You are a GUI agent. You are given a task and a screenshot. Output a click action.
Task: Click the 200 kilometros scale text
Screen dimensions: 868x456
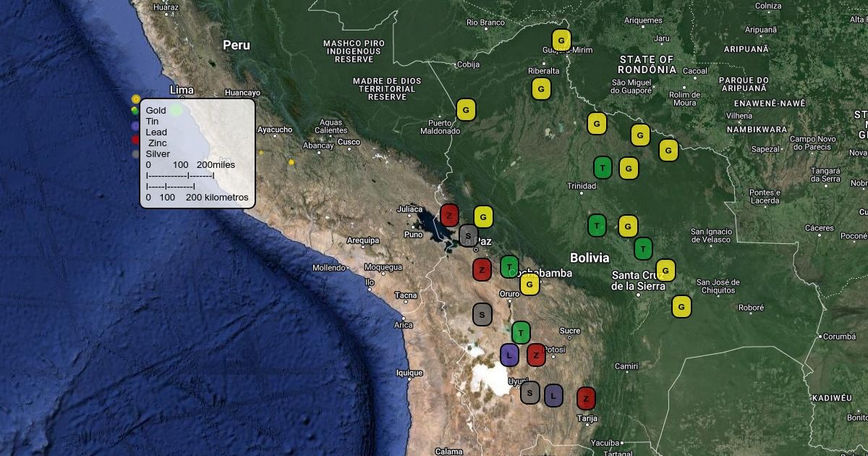pyautogui.click(x=217, y=198)
